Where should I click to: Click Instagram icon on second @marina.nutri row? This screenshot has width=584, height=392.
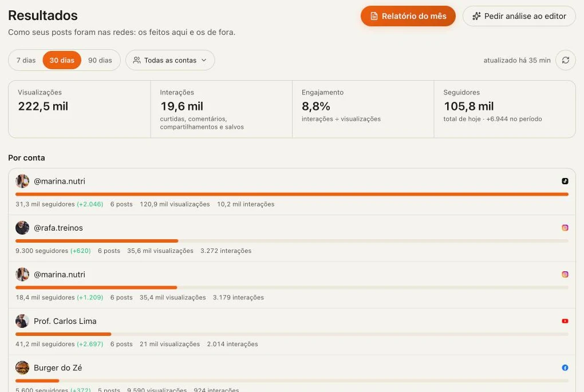tap(565, 274)
